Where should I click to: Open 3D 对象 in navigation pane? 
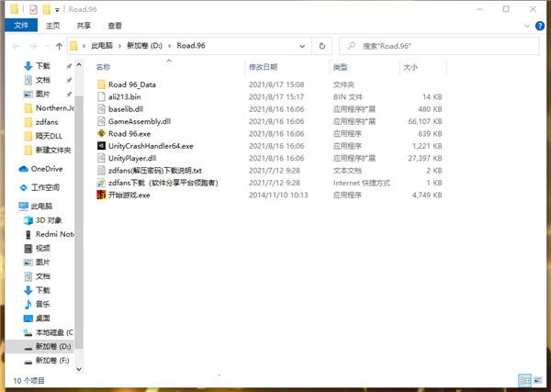43,220
